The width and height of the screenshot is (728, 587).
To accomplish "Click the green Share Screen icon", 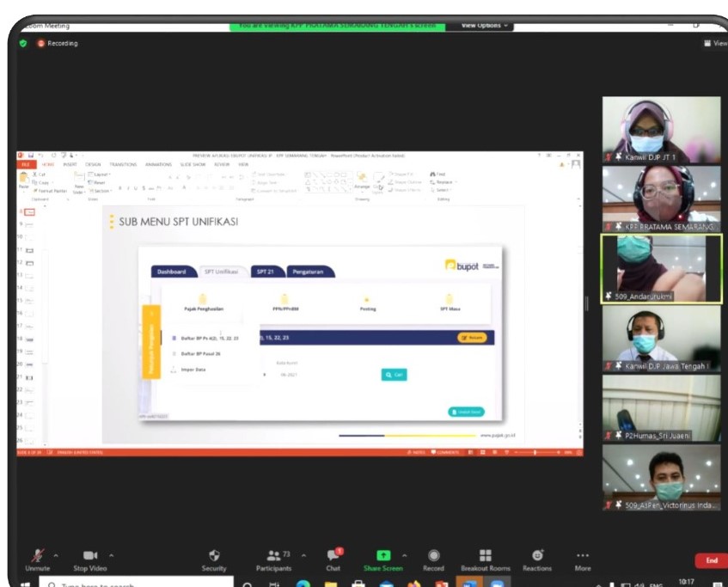I will 383,556.
